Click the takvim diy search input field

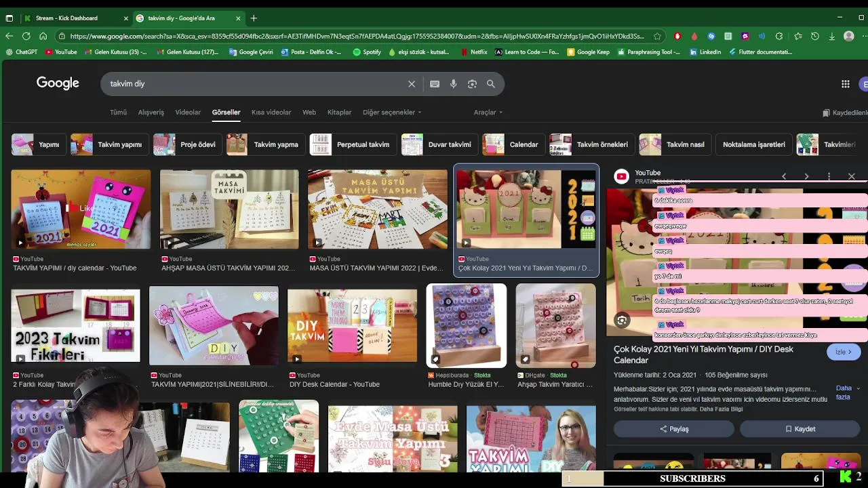point(254,84)
